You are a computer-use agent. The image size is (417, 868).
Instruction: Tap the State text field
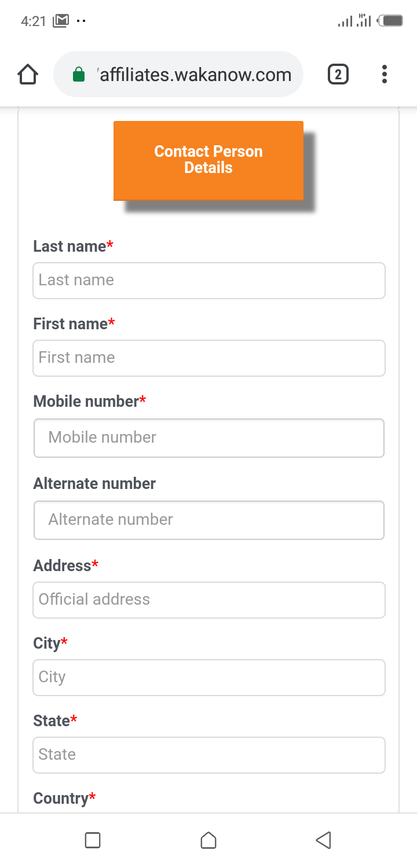coord(209,755)
